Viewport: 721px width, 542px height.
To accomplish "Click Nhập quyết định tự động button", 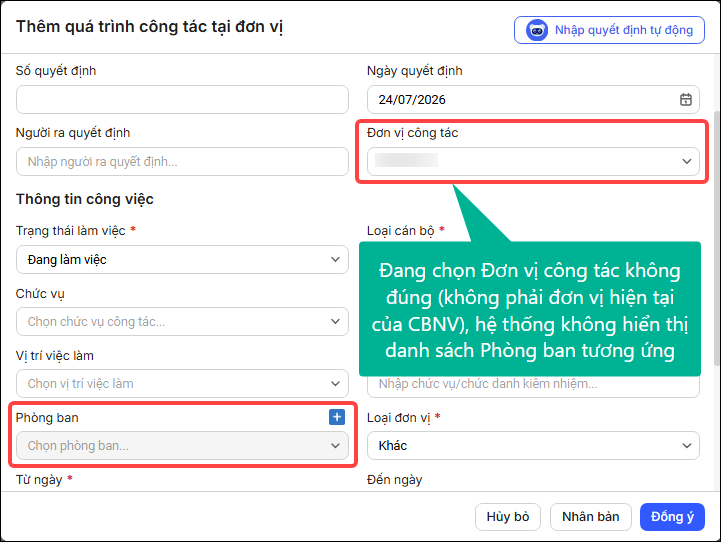I will click(609, 30).
